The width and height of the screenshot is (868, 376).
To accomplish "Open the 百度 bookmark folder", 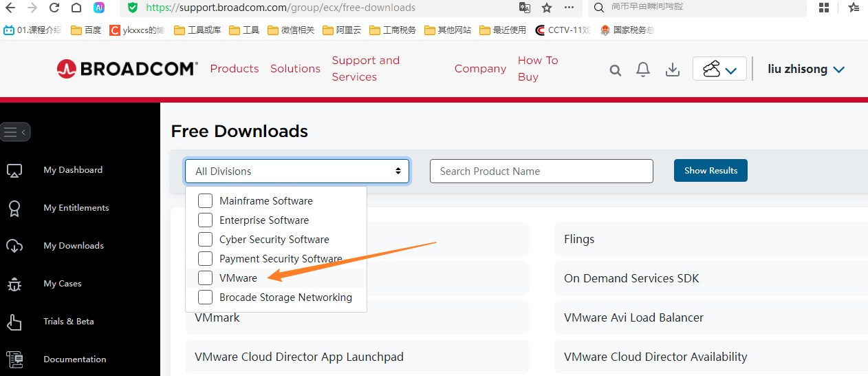I will (86, 30).
